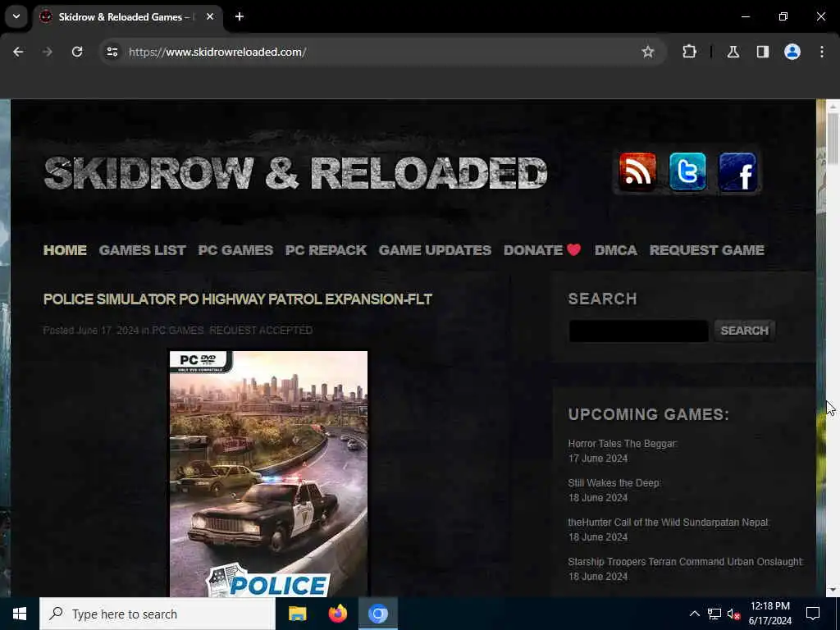
Task: Open REQUEST ACCEPTED category link
Action: (x=261, y=330)
